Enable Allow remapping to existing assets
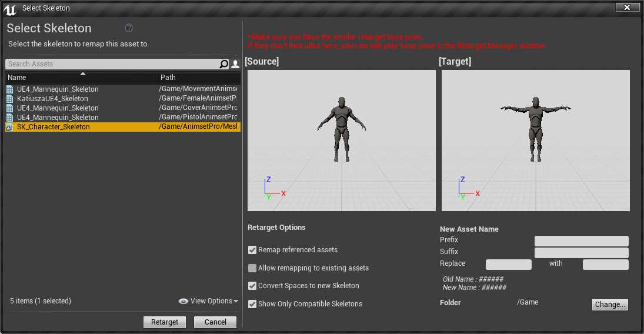 (x=252, y=268)
